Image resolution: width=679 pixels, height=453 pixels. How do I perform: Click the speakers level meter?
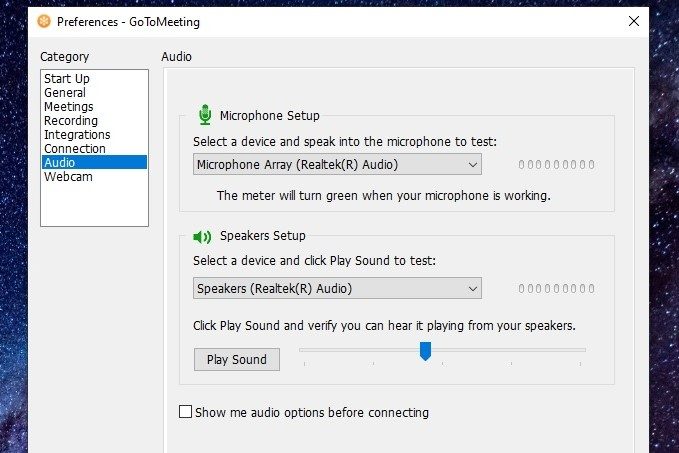click(556, 288)
